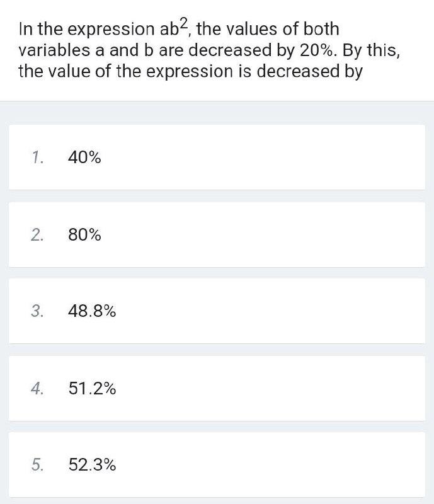
Task: Click the option number 2 label
Action: pos(37,235)
